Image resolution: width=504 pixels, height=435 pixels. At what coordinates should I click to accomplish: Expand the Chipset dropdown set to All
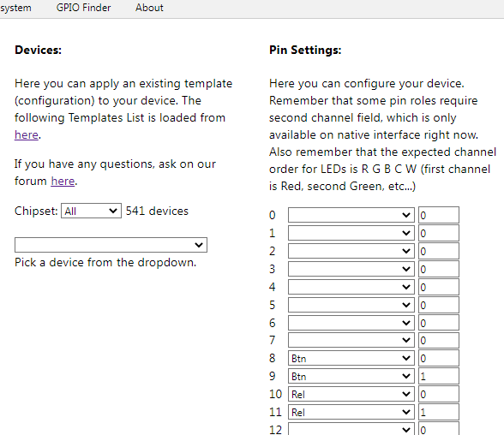point(91,211)
